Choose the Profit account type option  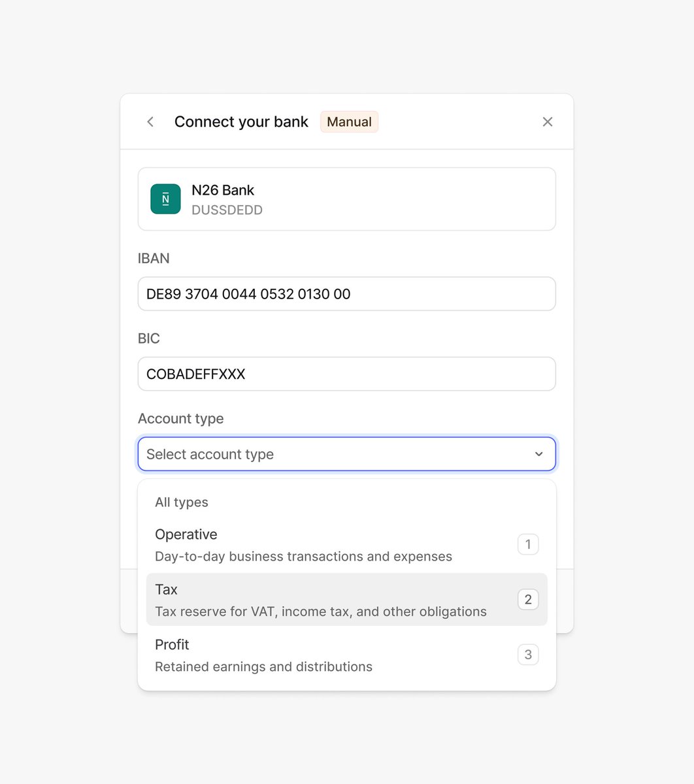pyautogui.click(x=347, y=655)
